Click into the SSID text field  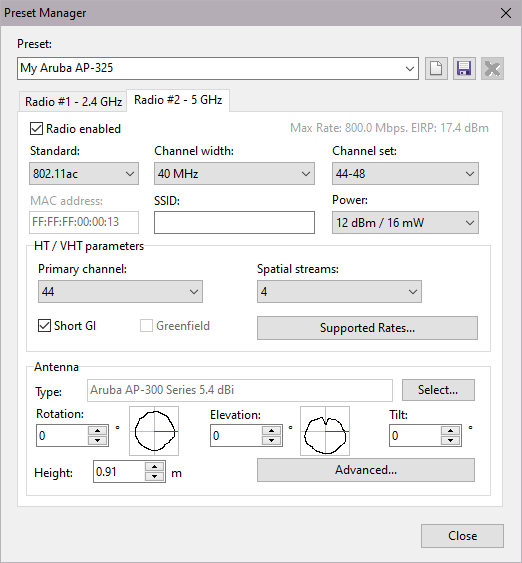pyautogui.click(x=234, y=223)
